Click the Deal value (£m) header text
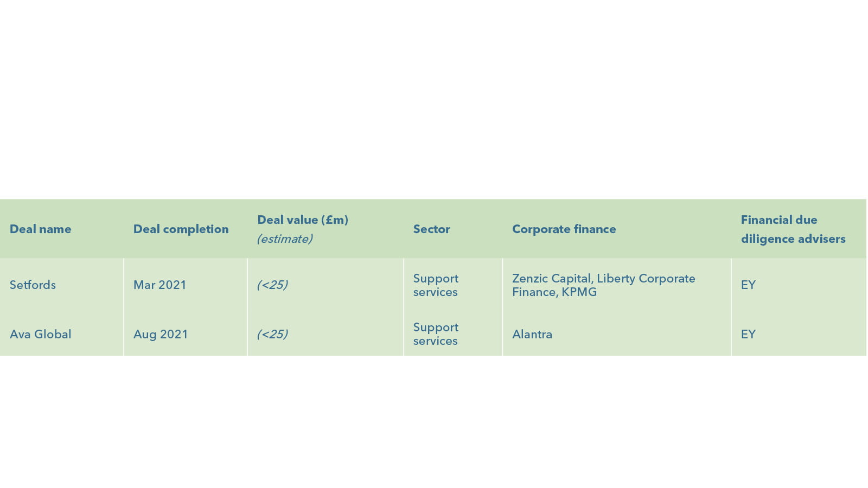 point(302,220)
